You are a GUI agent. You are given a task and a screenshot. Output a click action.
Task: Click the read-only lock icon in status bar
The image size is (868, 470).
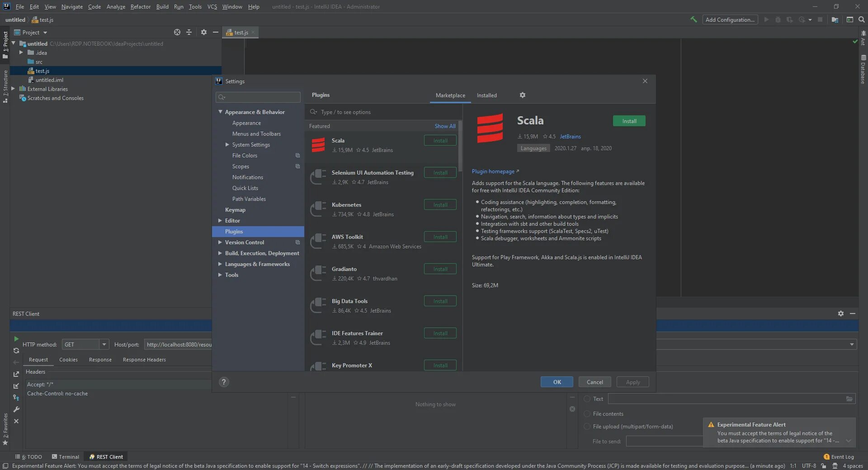(x=823, y=466)
